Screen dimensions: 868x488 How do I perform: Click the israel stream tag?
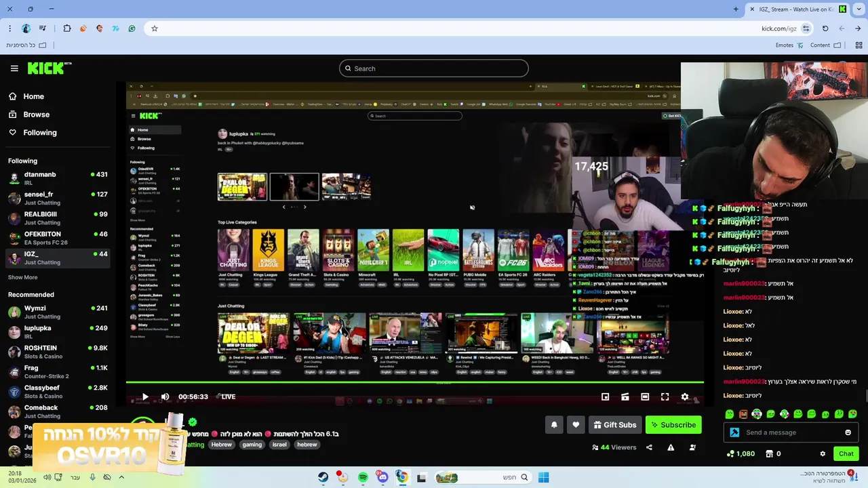[x=279, y=445]
